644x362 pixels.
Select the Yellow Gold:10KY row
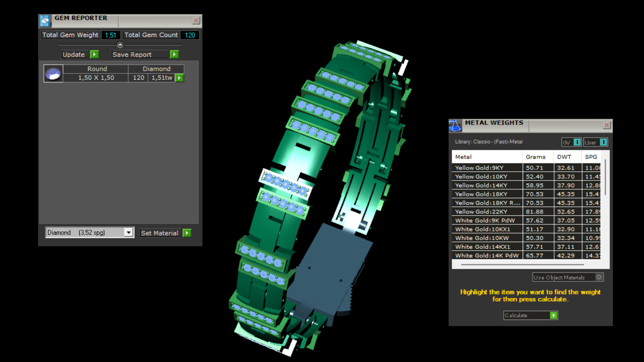tap(526, 177)
